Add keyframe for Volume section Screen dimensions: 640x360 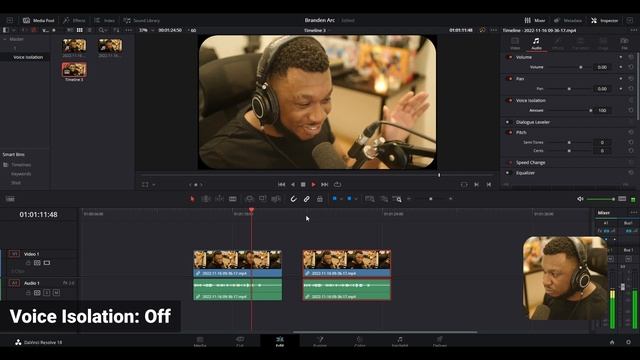pyautogui.click(x=621, y=57)
